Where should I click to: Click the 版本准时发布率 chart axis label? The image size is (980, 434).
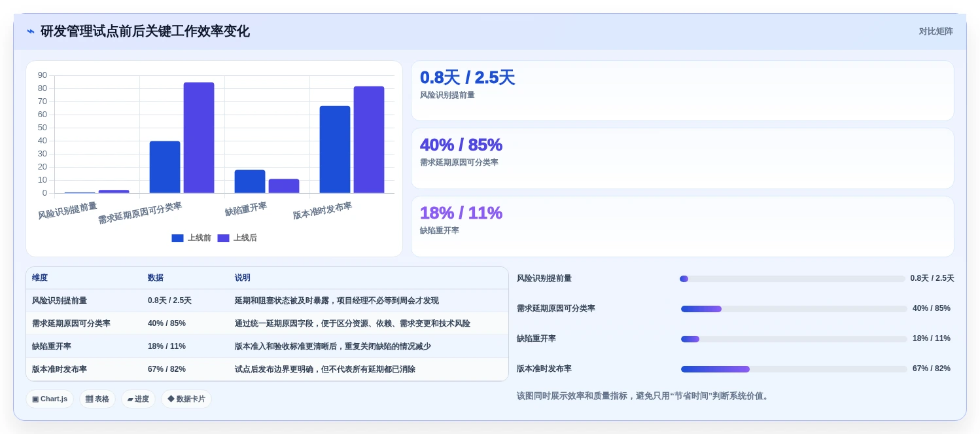pyautogui.click(x=323, y=211)
